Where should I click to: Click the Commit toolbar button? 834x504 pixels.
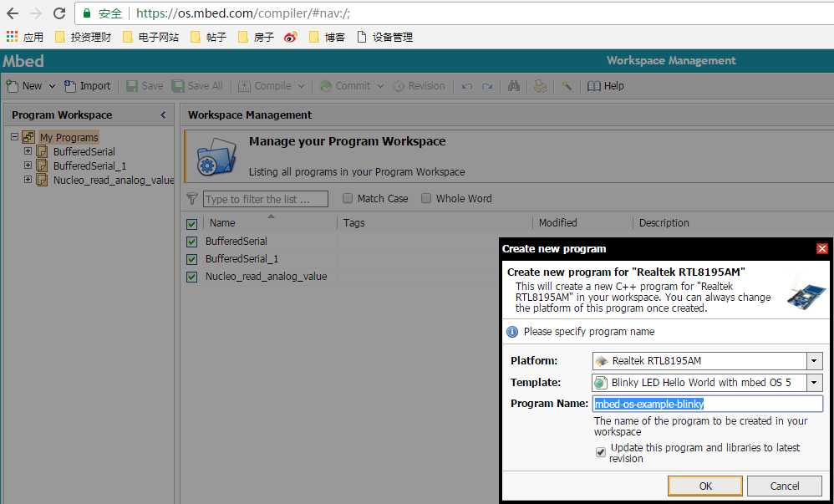tap(345, 86)
